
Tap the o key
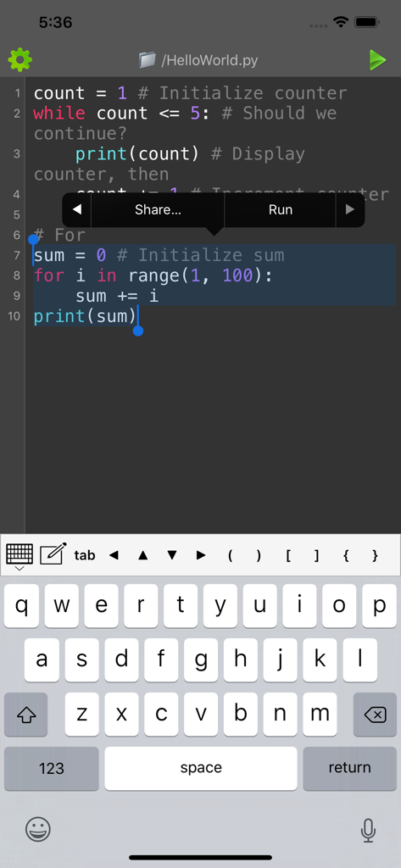coord(339,605)
